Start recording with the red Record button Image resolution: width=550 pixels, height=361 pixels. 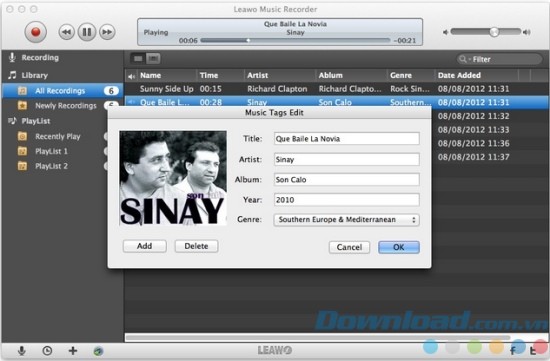point(35,32)
